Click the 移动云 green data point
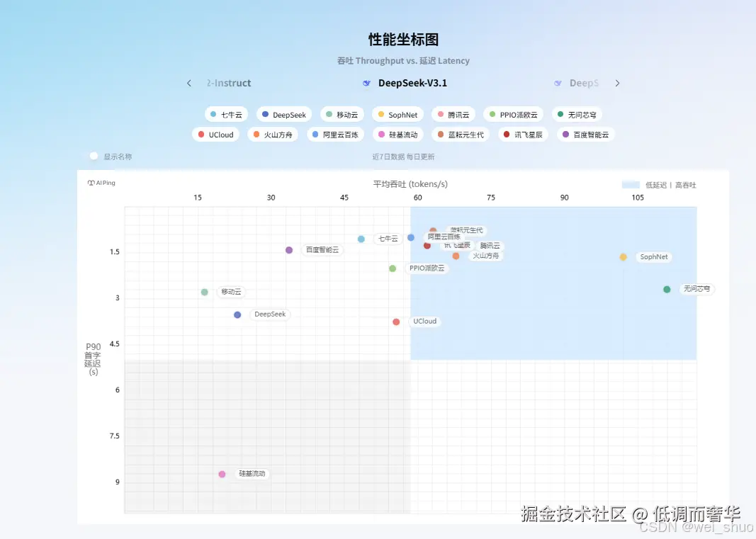 (204, 291)
